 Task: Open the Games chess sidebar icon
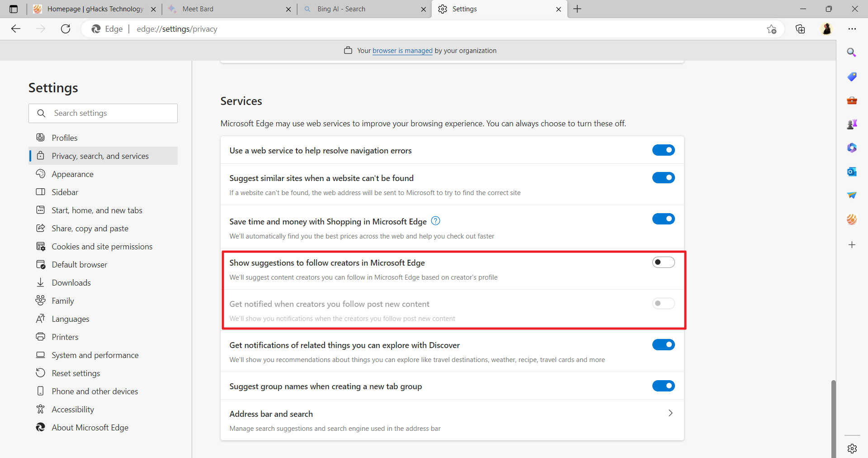coord(852,124)
